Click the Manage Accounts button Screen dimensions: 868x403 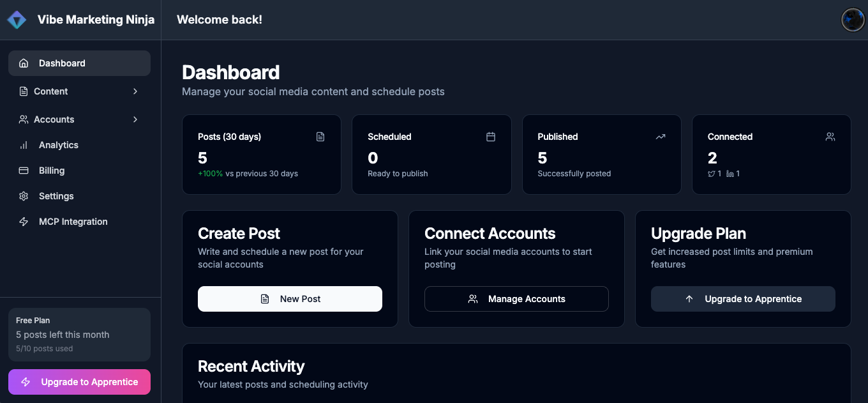[516, 299]
